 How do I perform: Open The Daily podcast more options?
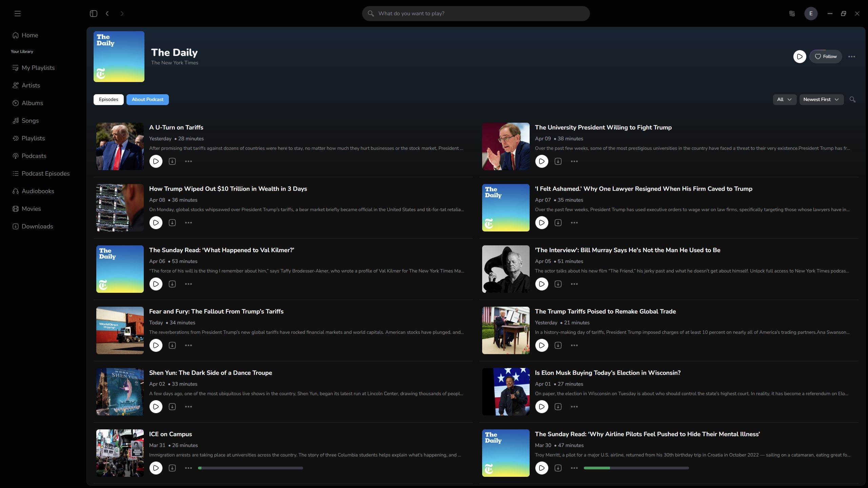(x=852, y=57)
